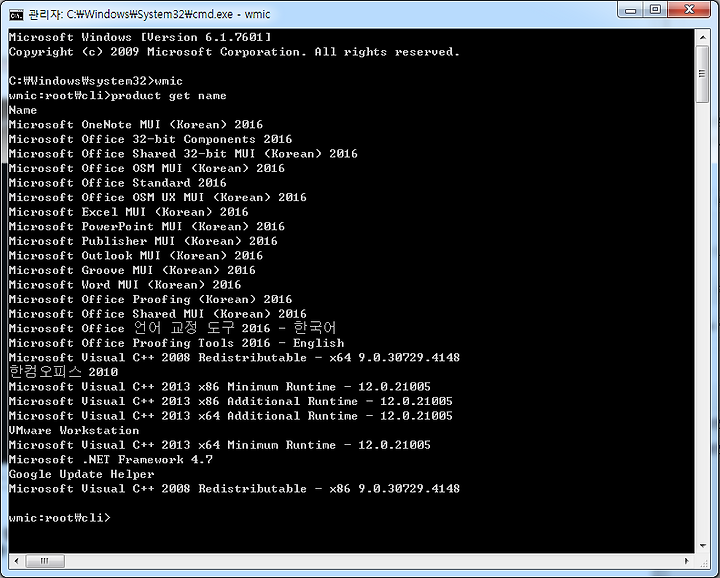The image size is (720, 578).
Task: Select 'Visual C++ 2013 x64 Additional Runtime' line
Action: [231, 416]
